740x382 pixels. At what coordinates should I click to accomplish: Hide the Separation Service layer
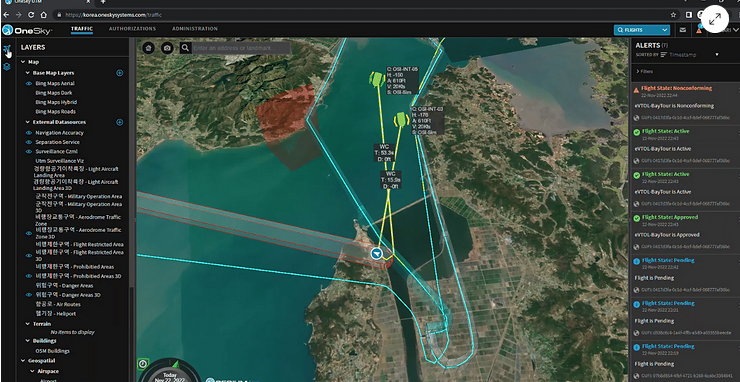click(29, 142)
